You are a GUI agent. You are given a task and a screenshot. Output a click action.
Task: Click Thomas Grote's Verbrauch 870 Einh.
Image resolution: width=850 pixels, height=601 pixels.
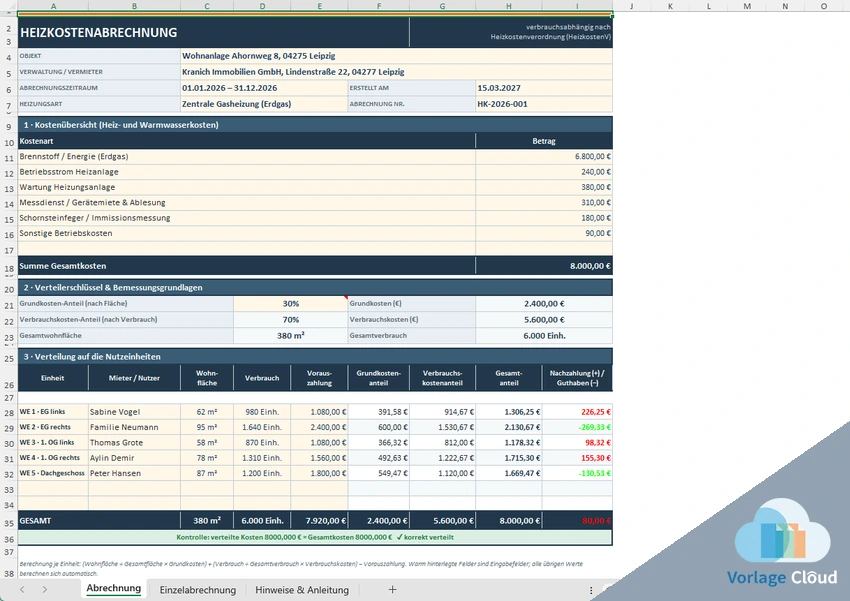pyautogui.click(x=262, y=443)
